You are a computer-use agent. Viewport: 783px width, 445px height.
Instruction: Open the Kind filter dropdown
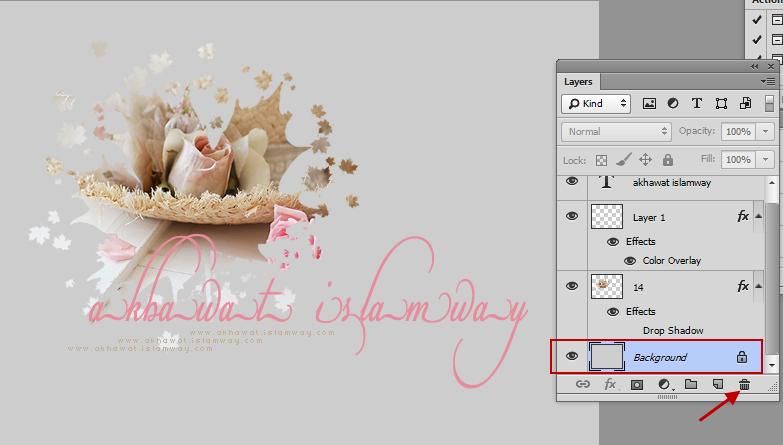point(596,103)
